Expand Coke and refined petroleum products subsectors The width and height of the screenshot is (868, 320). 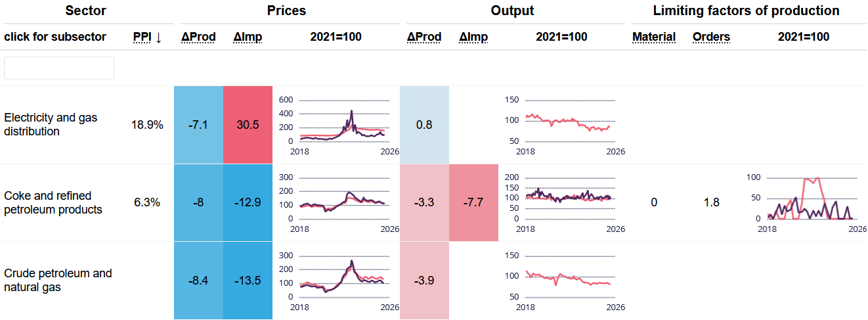53,202
